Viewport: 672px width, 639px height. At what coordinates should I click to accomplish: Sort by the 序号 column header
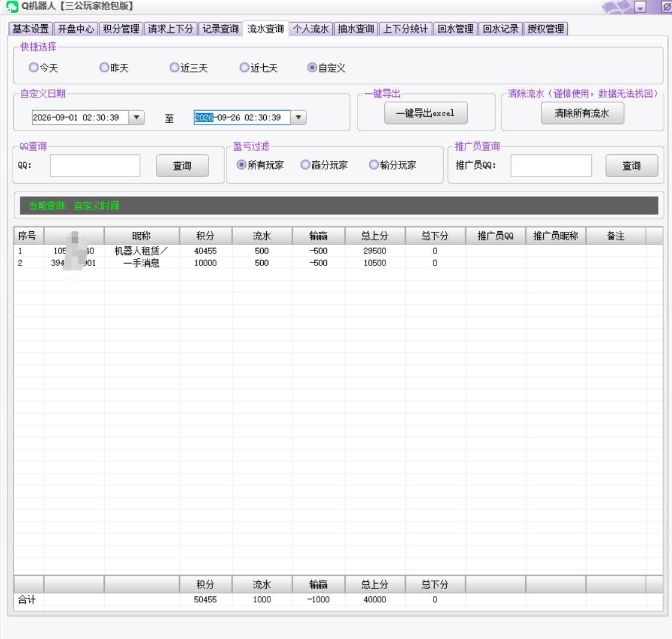pos(29,235)
